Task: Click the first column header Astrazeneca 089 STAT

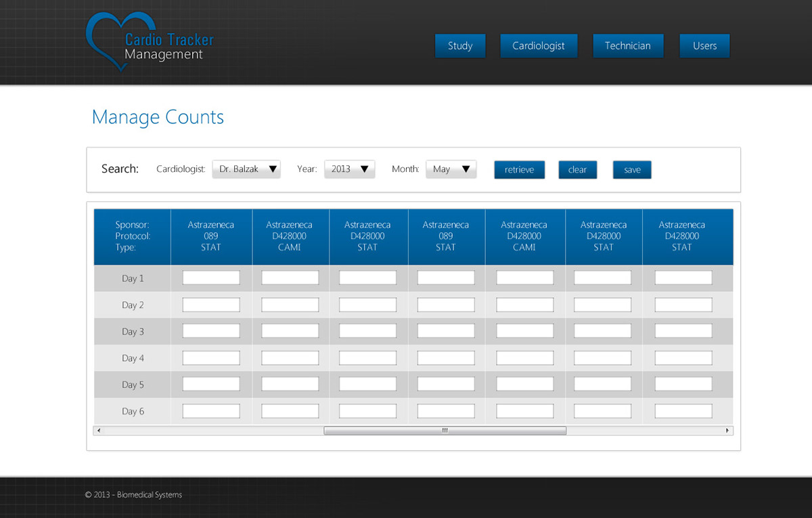Action: (x=211, y=236)
